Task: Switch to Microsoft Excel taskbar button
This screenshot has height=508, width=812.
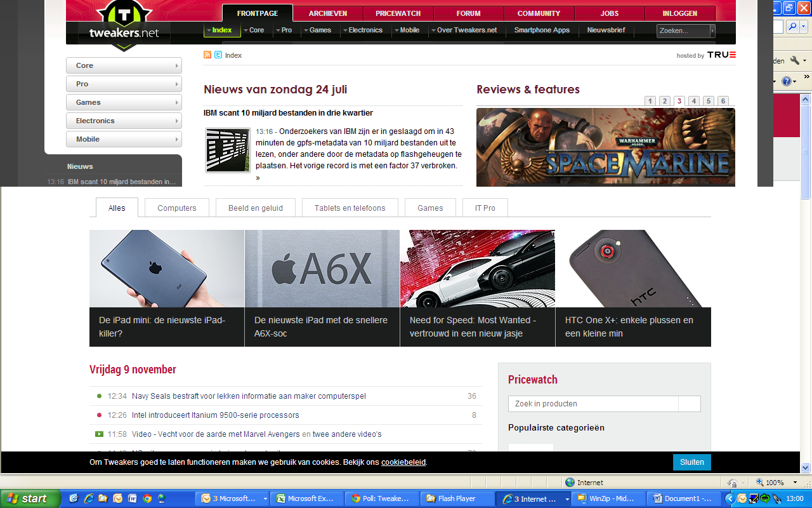Action: 308,498
